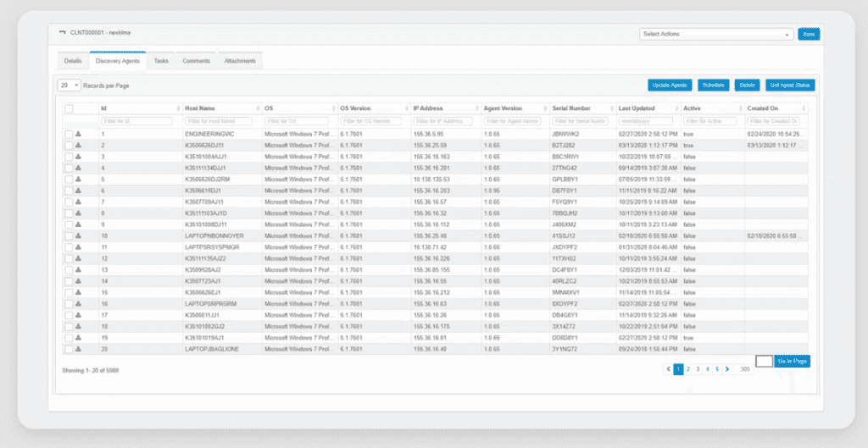Switch to the Tasks tab
Image resolution: width=868 pixels, height=448 pixels.
[x=161, y=61]
